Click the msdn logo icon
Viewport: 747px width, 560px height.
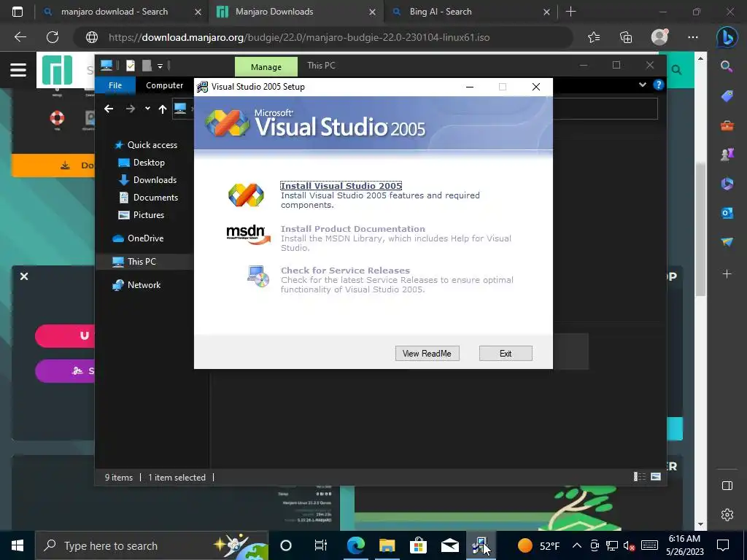[x=248, y=234]
